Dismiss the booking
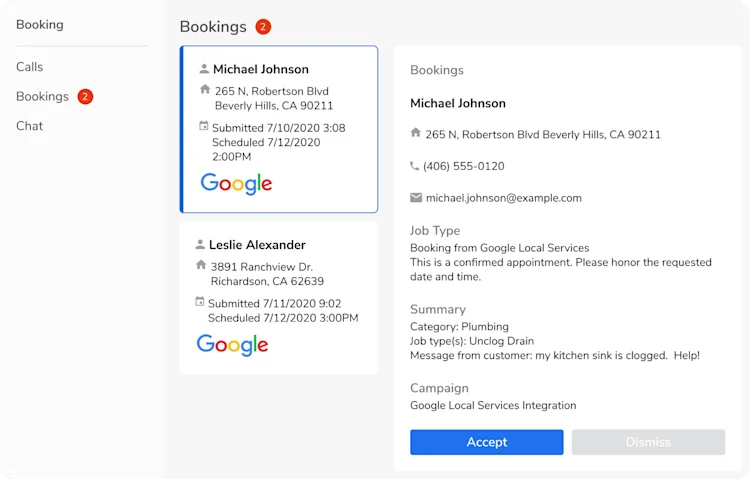The height and width of the screenshot is (479, 750). click(x=648, y=442)
